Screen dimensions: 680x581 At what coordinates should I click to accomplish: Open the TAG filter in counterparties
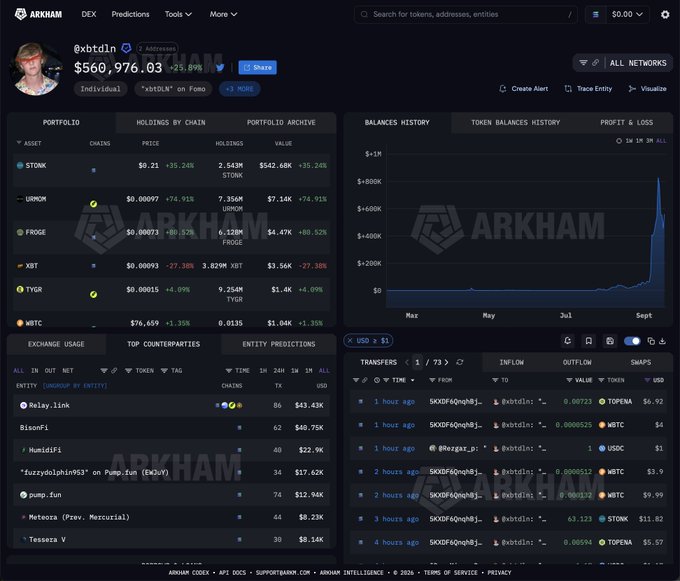[171, 371]
